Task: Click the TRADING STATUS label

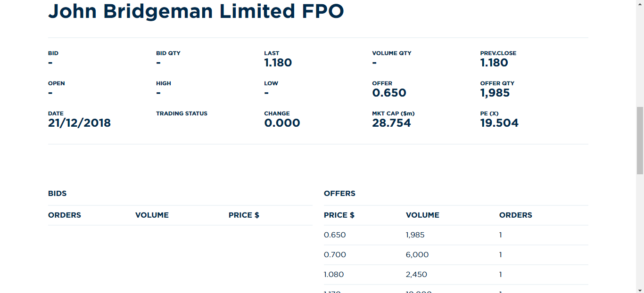Action: pos(182,114)
